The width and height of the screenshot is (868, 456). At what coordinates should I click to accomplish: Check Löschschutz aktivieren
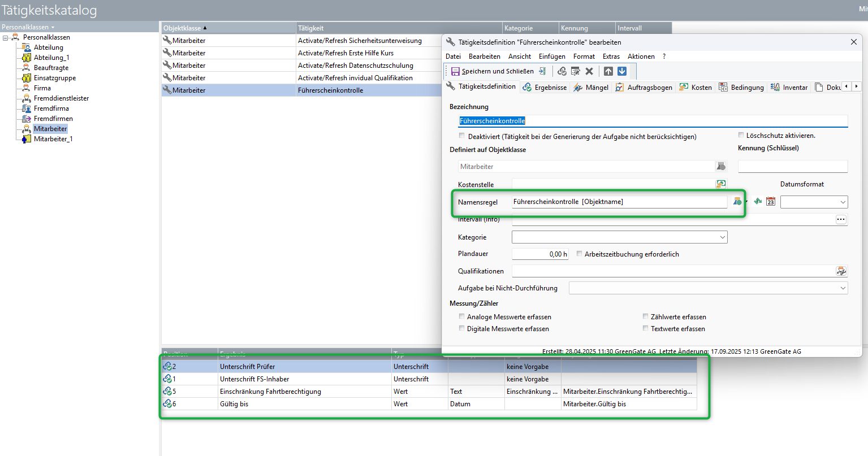point(741,136)
